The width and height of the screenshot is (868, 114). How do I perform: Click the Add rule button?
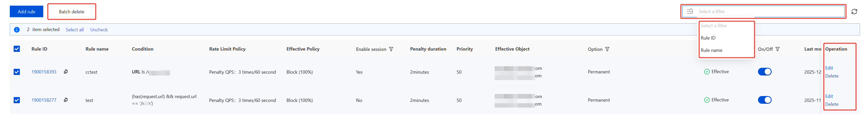point(26,12)
